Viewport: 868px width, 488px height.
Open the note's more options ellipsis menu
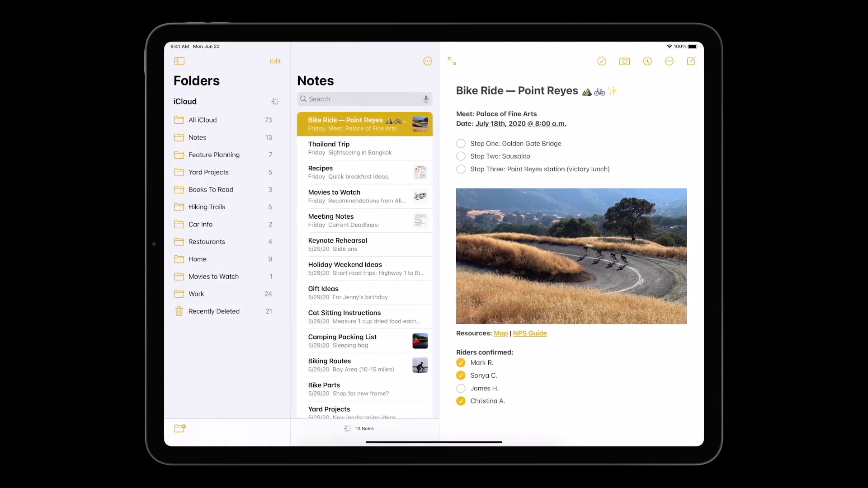[669, 61]
